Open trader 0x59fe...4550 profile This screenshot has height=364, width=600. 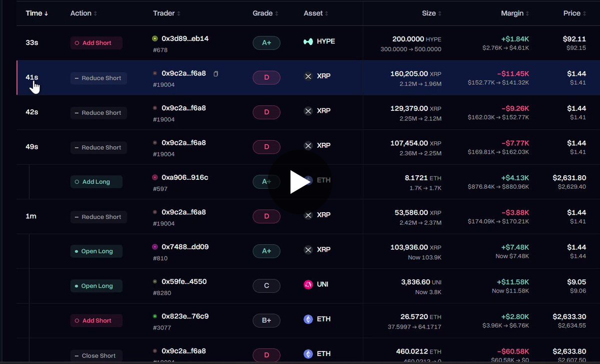point(184,282)
